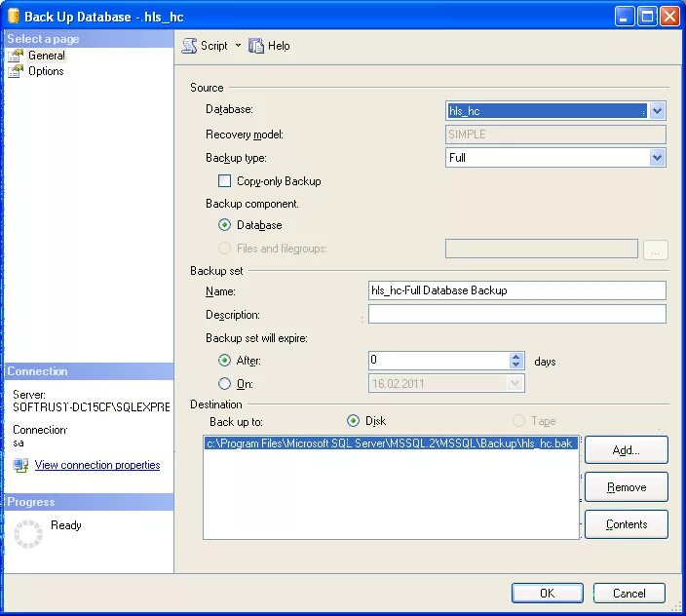The image size is (686, 616).
Task: Choose the expire After radio button
Action: click(x=224, y=360)
